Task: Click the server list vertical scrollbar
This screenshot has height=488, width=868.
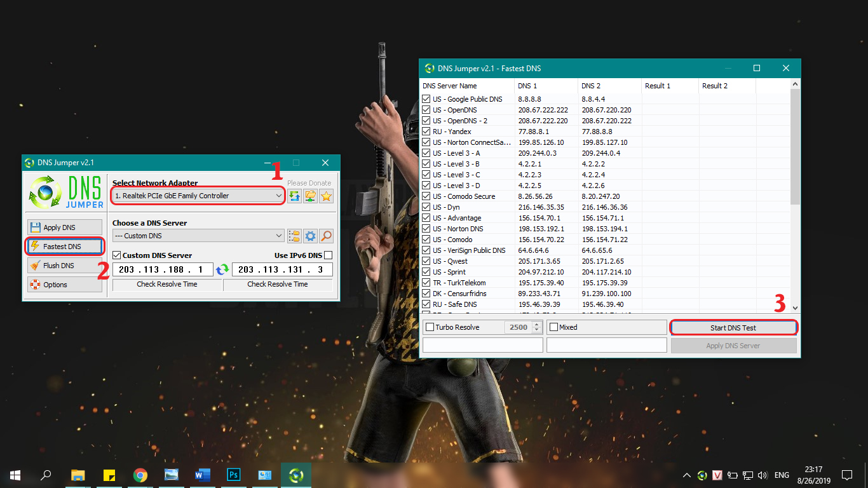Action: (795, 147)
